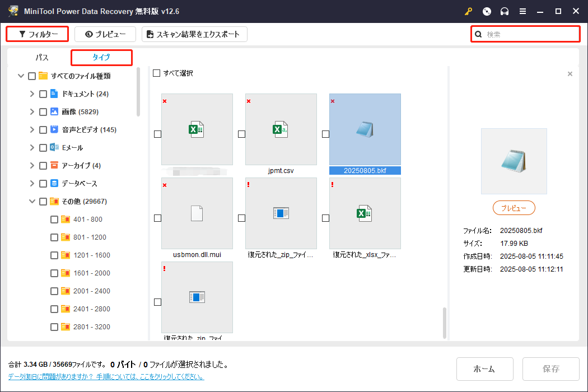588x392 pixels.
Task: Check the 20250805.bkf file checkbox
Action: point(325,134)
